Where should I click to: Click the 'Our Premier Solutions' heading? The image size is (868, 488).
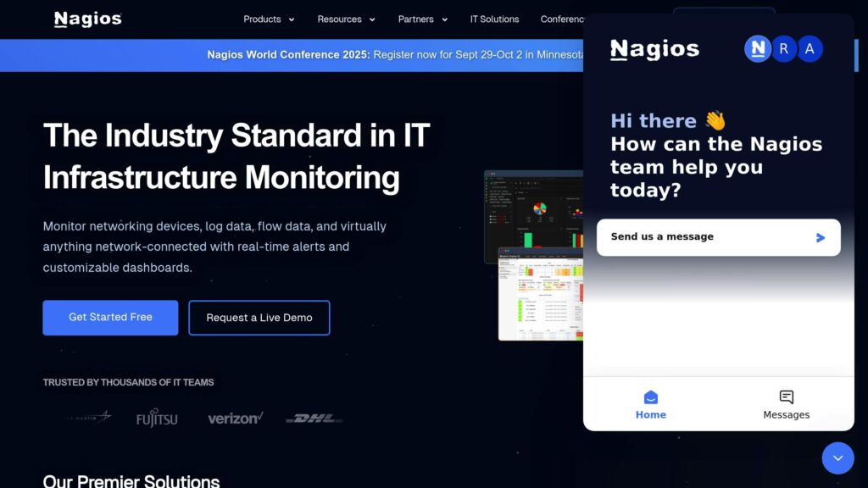pos(131,481)
